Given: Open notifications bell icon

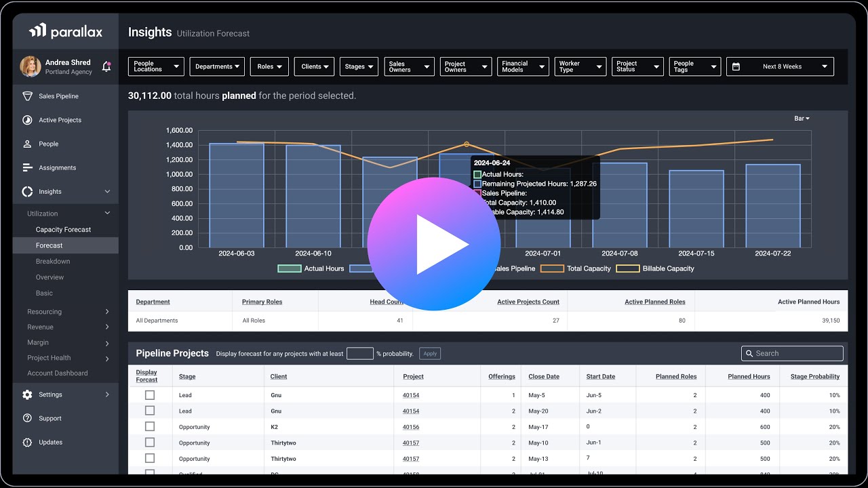Looking at the screenshot, I should click(x=106, y=66).
